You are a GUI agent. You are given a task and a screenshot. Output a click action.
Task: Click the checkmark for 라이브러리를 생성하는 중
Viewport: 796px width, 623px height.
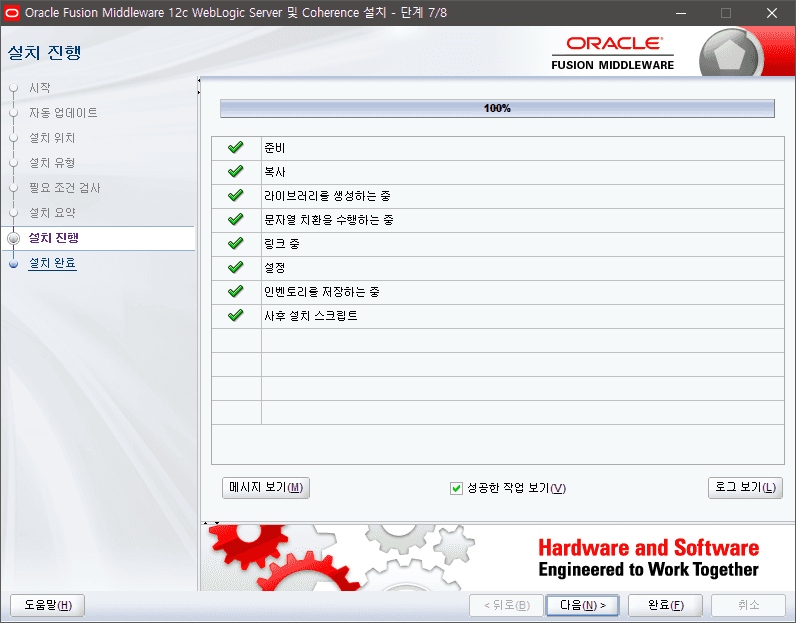(x=236, y=195)
